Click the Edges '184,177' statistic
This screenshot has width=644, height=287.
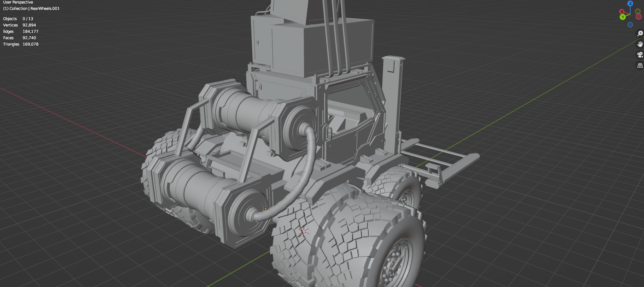click(30, 31)
